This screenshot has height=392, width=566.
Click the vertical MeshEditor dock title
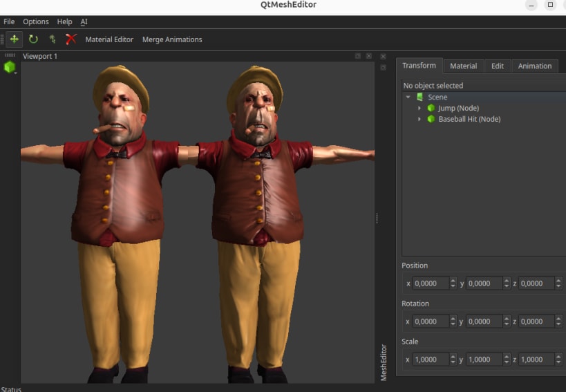tap(384, 362)
